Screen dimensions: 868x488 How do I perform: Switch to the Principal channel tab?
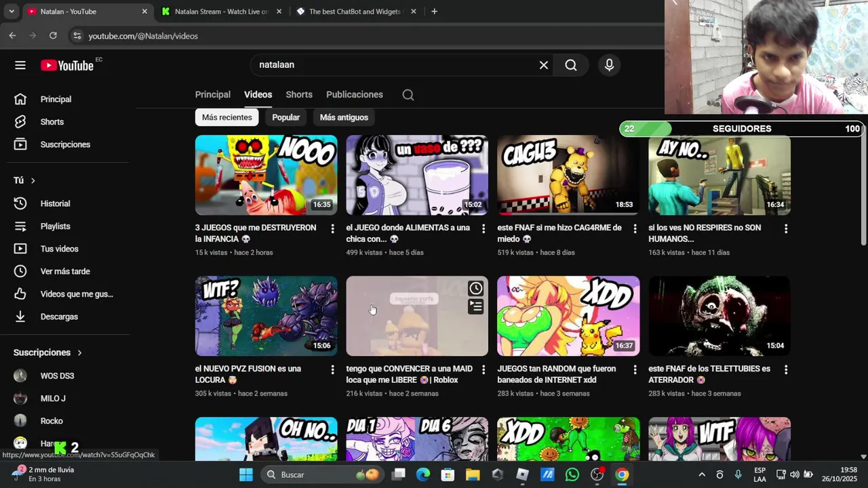tap(213, 95)
